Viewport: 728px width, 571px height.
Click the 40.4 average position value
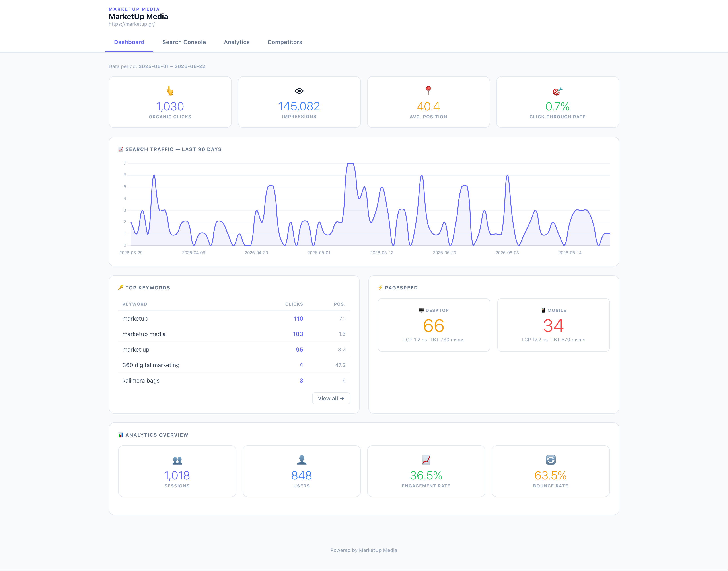pos(428,107)
